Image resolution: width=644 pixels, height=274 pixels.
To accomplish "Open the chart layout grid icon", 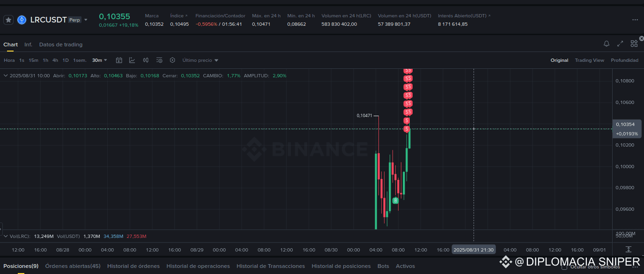I will 634,44.
